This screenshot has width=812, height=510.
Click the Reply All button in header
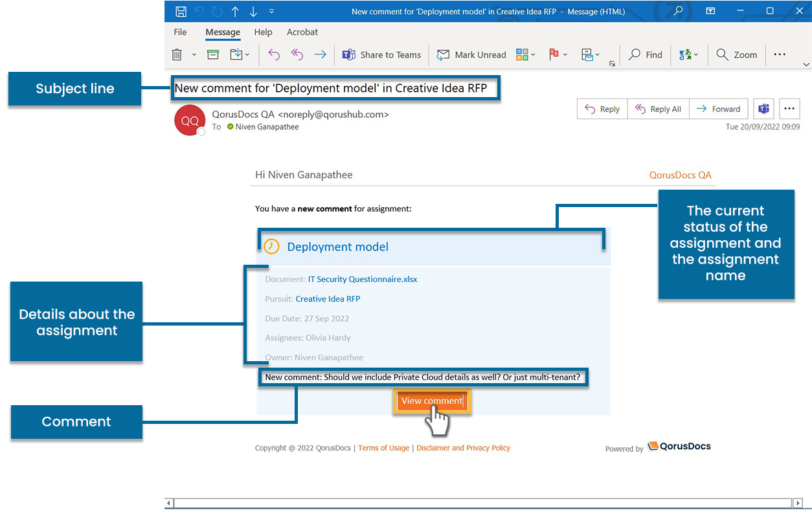(659, 109)
